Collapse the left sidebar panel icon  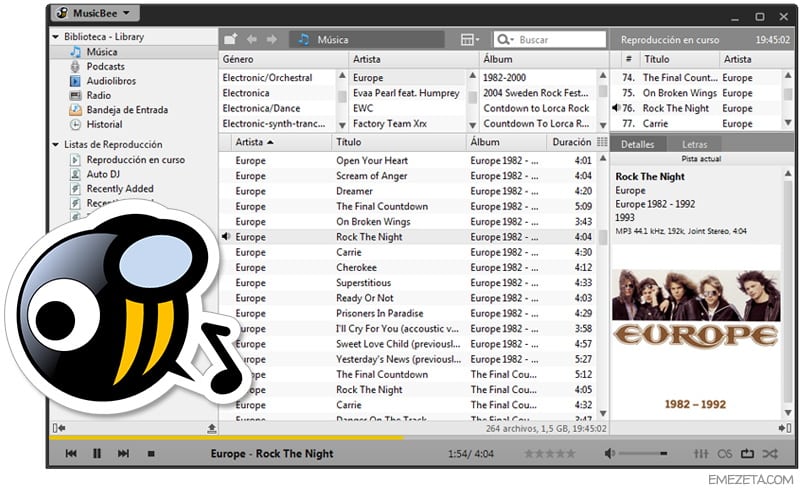pyautogui.click(x=59, y=428)
